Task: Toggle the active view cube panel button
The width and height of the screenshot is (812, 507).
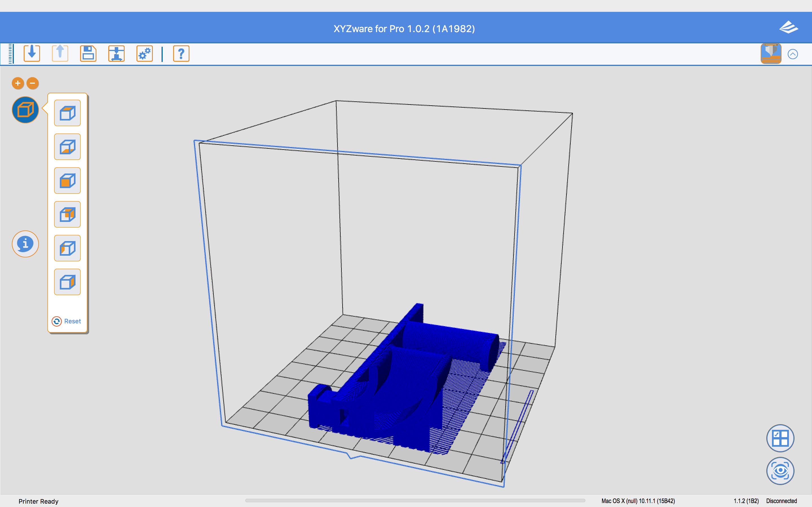Action: [x=25, y=110]
